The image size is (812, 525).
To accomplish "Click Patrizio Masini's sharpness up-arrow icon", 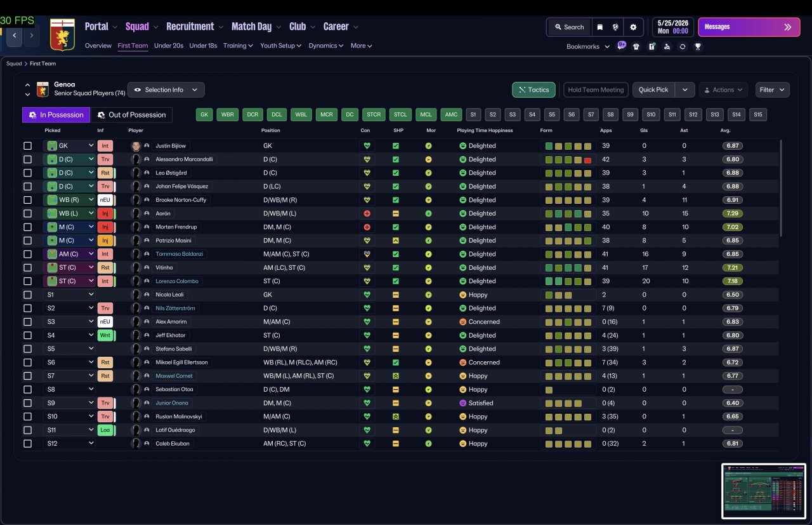I will pyautogui.click(x=396, y=241).
